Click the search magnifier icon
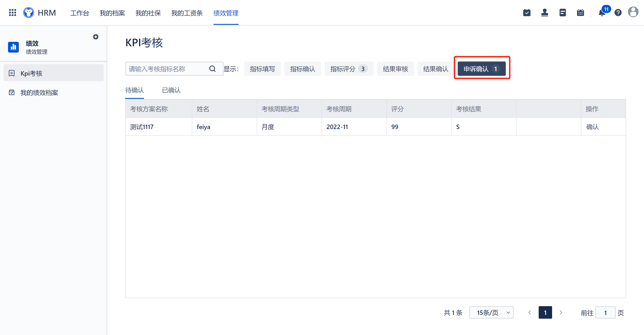This screenshot has width=644, height=335. point(212,68)
